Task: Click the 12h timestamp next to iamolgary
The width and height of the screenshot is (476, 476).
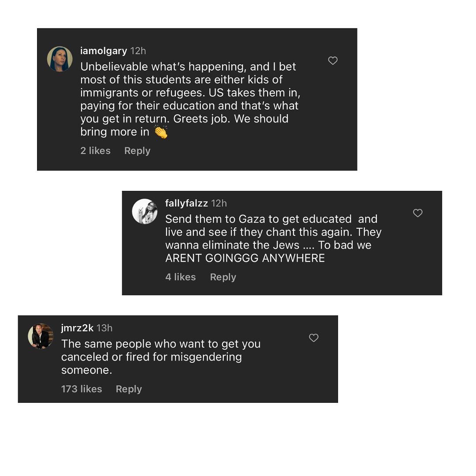Action: 138,51
